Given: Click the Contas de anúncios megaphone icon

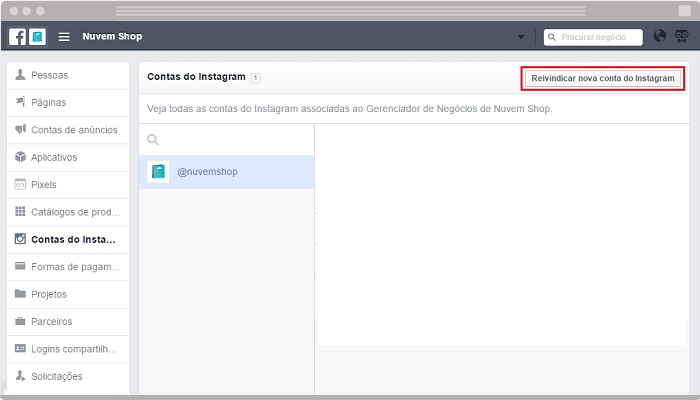Looking at the screenshot, I should tap(20, 129).
